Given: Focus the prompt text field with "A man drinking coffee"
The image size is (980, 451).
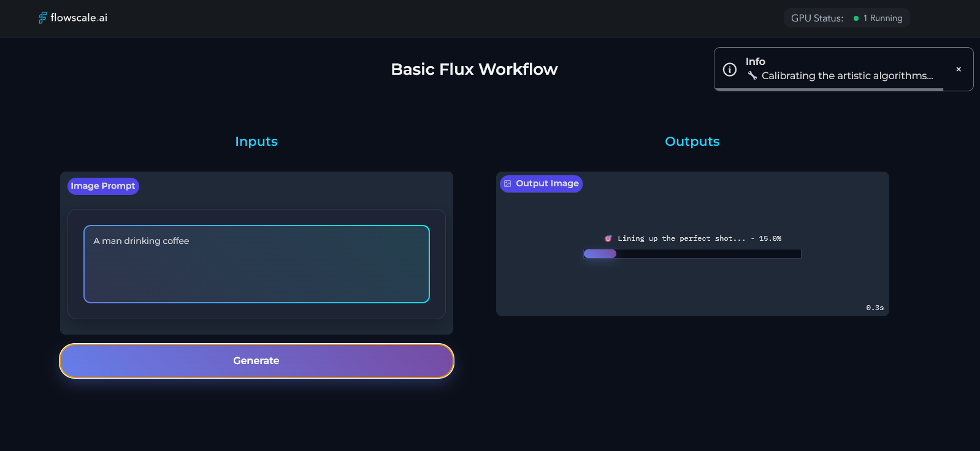Looking at the screenshot, I should [256, 264].
